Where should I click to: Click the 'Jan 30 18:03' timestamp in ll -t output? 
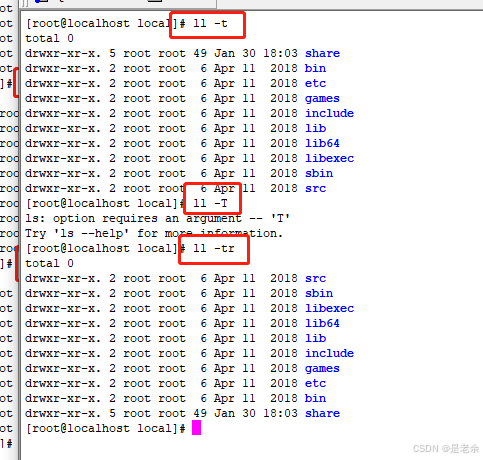point(256,53)
